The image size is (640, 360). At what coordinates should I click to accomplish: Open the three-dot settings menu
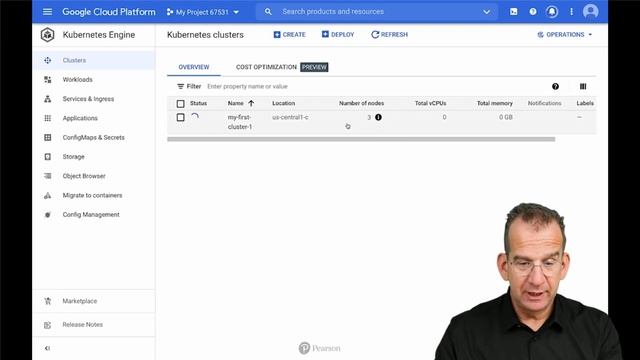571,12
